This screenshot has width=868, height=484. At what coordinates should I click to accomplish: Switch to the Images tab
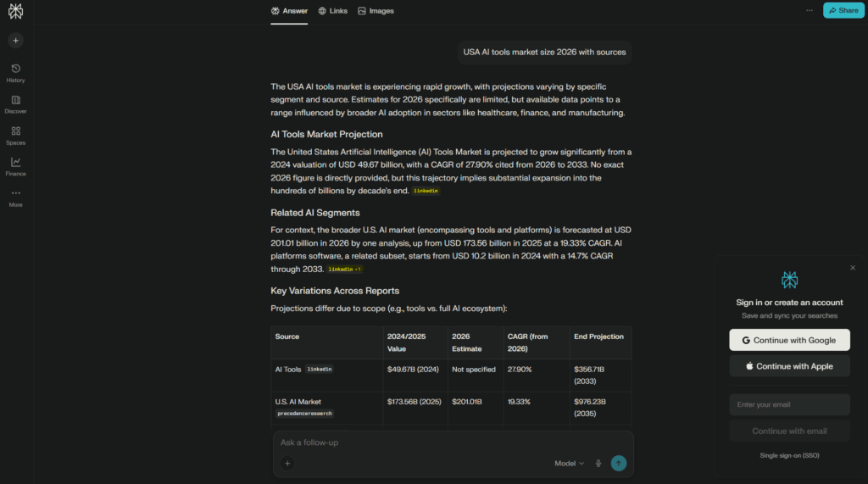(376, 11)
